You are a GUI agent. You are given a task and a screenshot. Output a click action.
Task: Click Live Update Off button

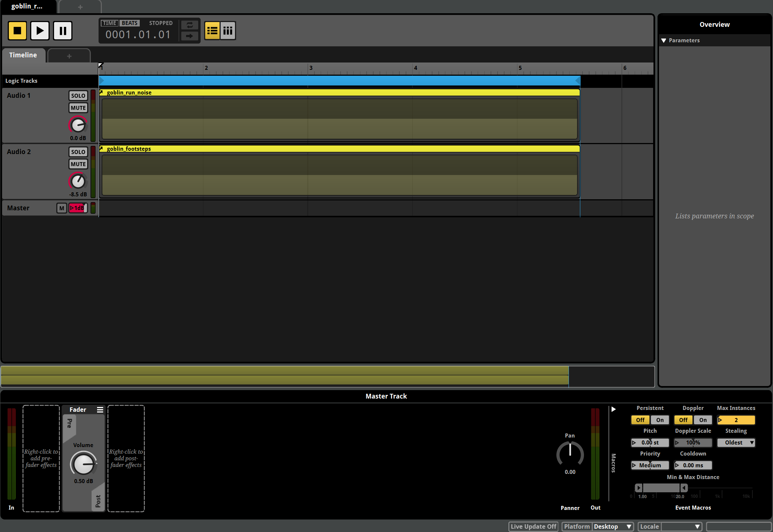533,526
